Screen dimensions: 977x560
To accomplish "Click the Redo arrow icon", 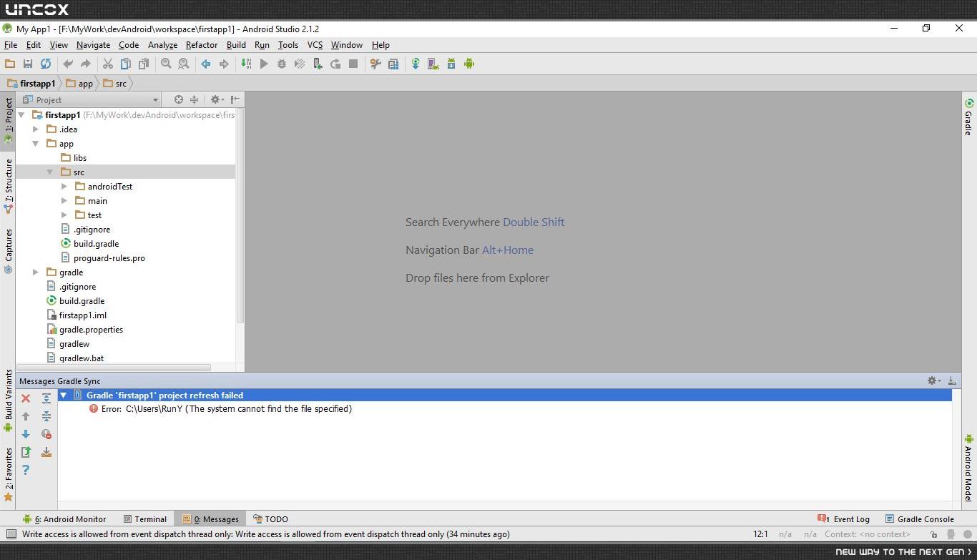I will pyautogui.click(x=86, y=64).
